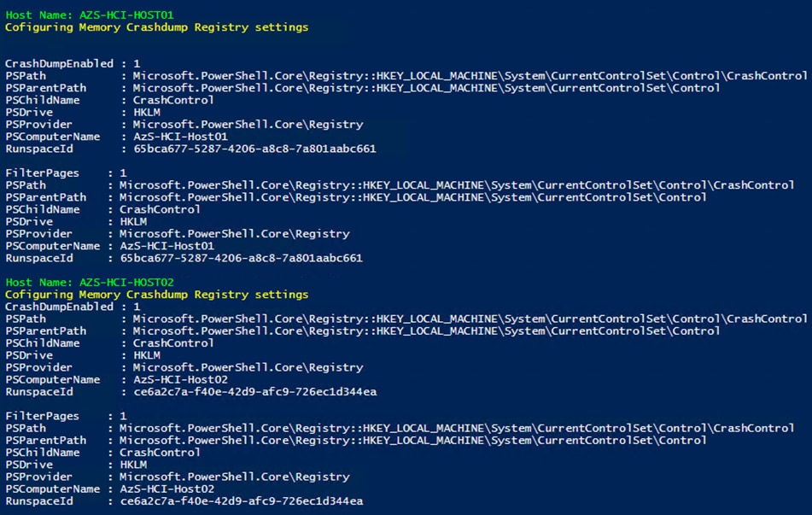This screenshot has height=515, width=812.
Task: Click 'CrashDumpEnabled : 1' line for AZS-HCI-HOST01
Action: 73,64
